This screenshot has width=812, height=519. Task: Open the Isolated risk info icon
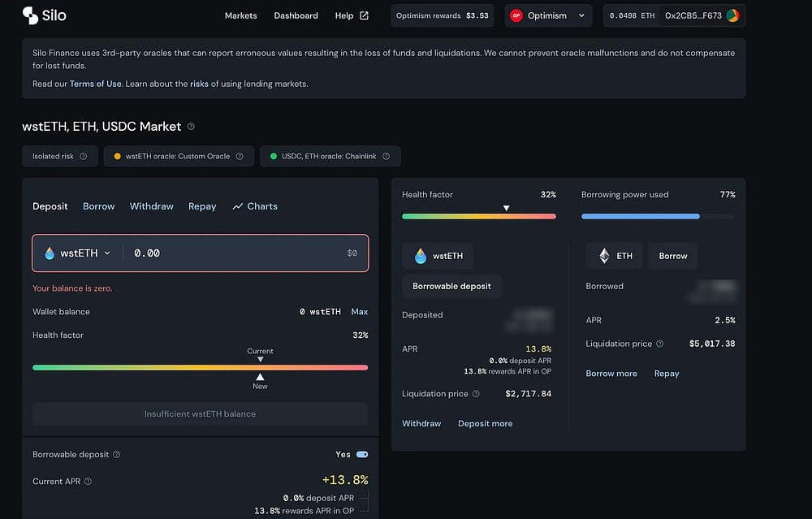tap(84, 156)
